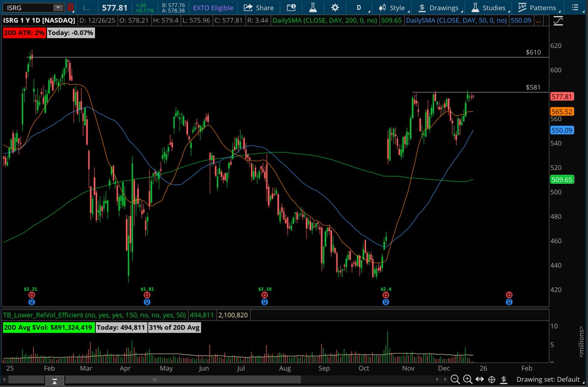Screen dimensions: 588x387
Task: Click the pan arrows icon
Action: pyautogui.click(x=480, y=380)
